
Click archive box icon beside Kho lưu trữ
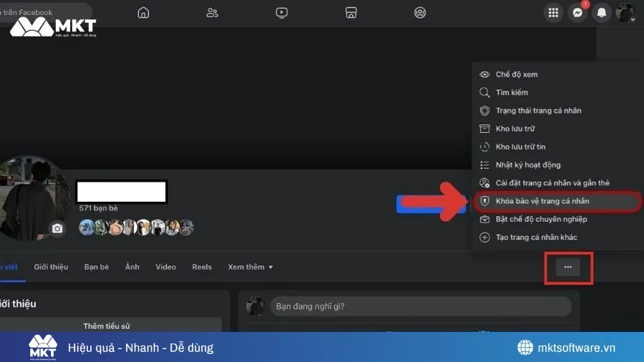point(484,129)
